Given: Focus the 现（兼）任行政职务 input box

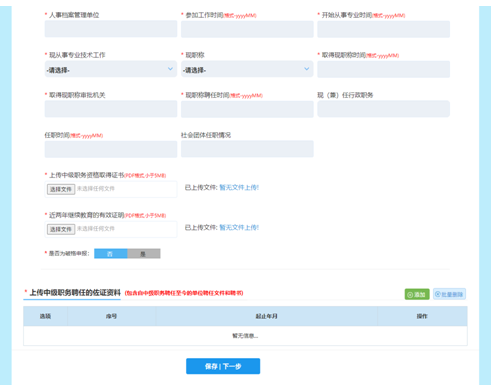Looking at the screenshot, I should (383, 109).
